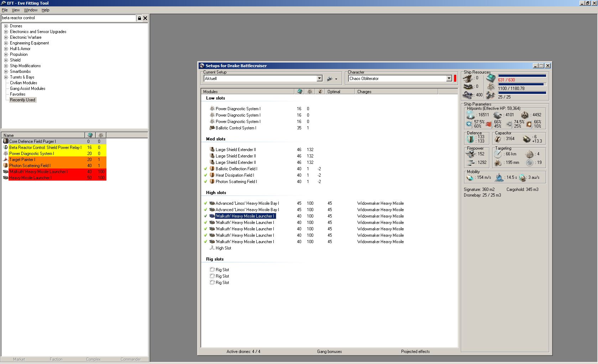598x364 pixels.
Task: Sort browser list by the powergrid column icon
Action: [x=101, y=135]
